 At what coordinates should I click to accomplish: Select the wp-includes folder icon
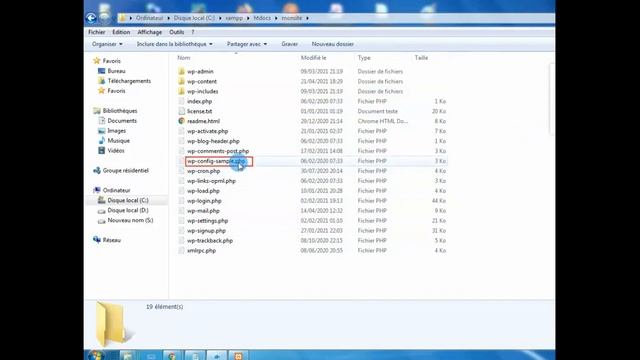(181, 91)
